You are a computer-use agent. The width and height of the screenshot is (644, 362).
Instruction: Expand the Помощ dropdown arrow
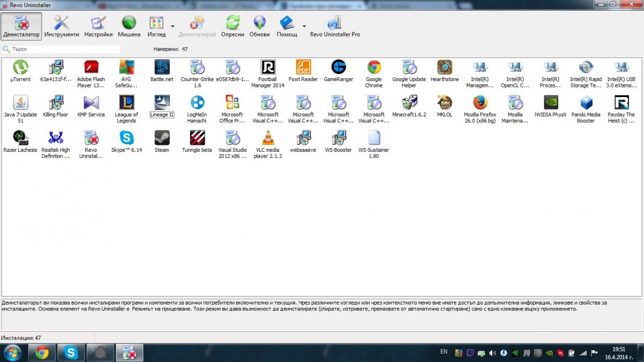tap(304, 26)
